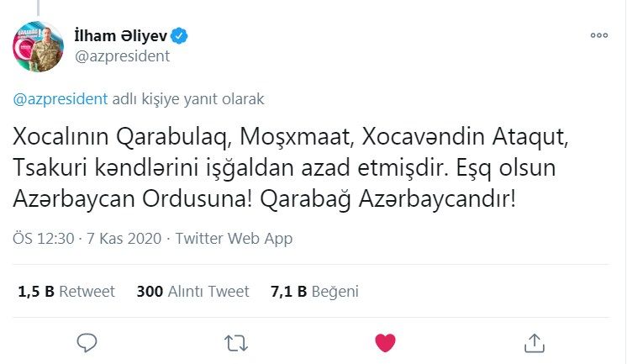
Task: Click the @azpresident handle under the name
Action: (x=123, y=56)
